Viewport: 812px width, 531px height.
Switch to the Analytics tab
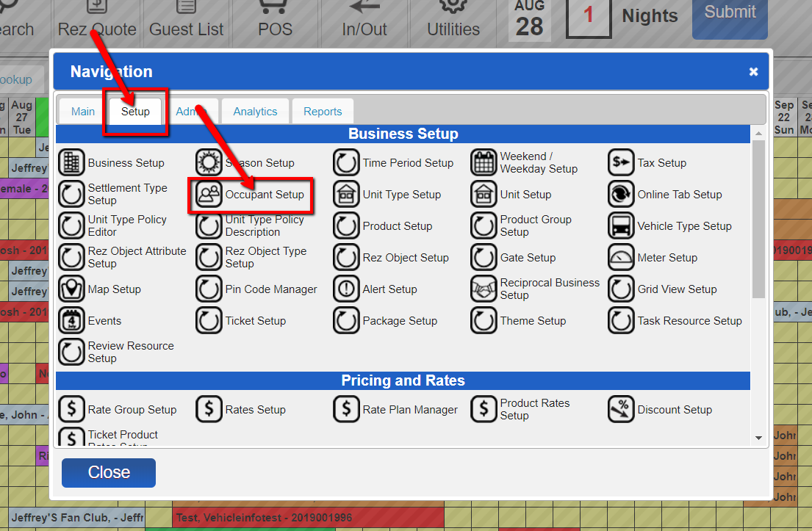(x=255, y=112)
